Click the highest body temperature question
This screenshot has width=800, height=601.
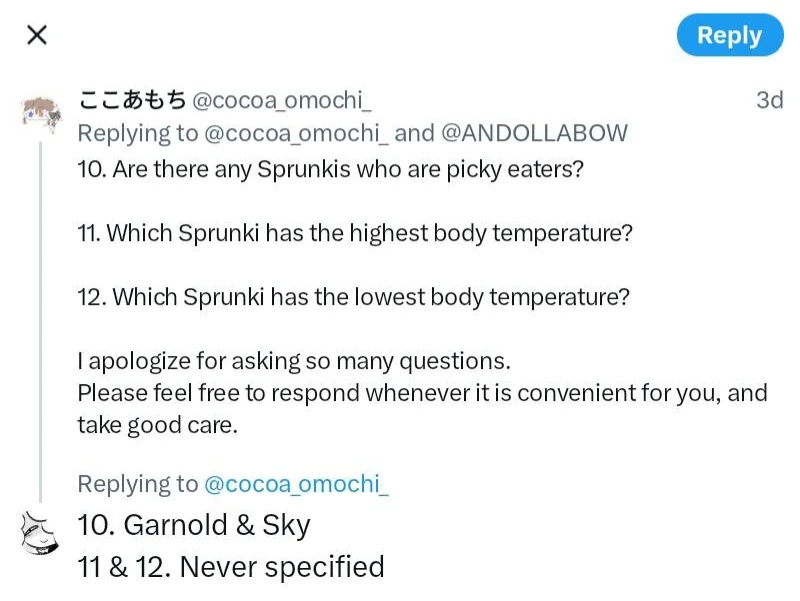tap(355, 233)
